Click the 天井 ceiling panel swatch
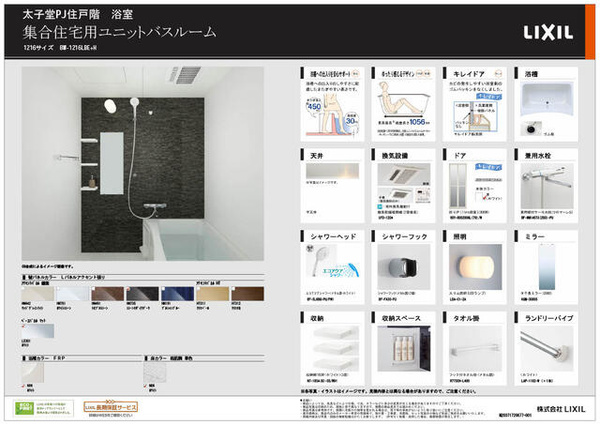Screen dimensions: 600x424 tap(332, 186)
